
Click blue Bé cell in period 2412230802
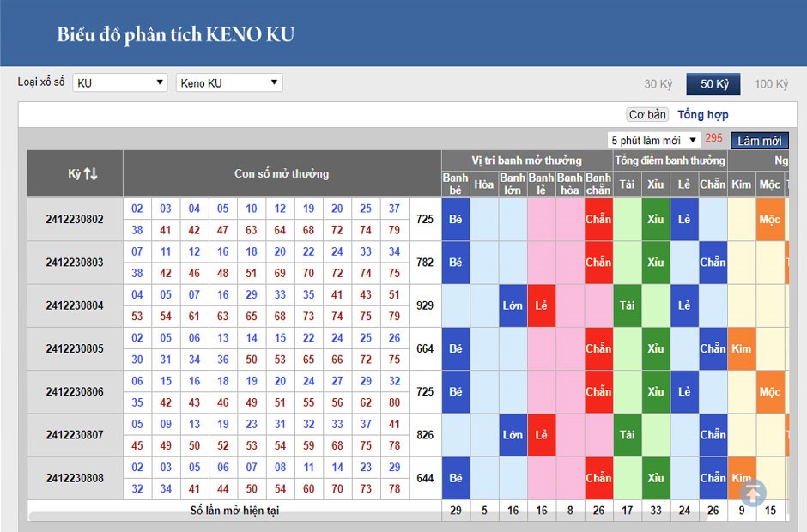click(456, 219)
